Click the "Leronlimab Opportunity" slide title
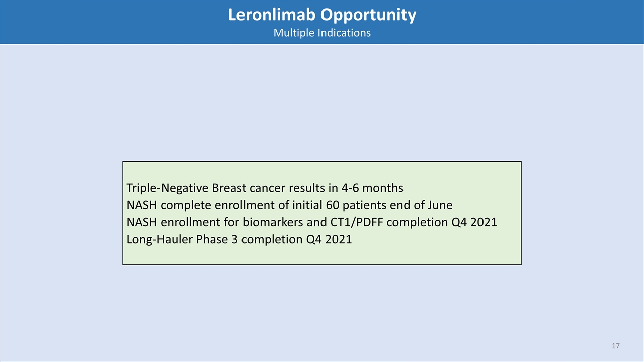The image size is (644, 362). tap(322, 15)
